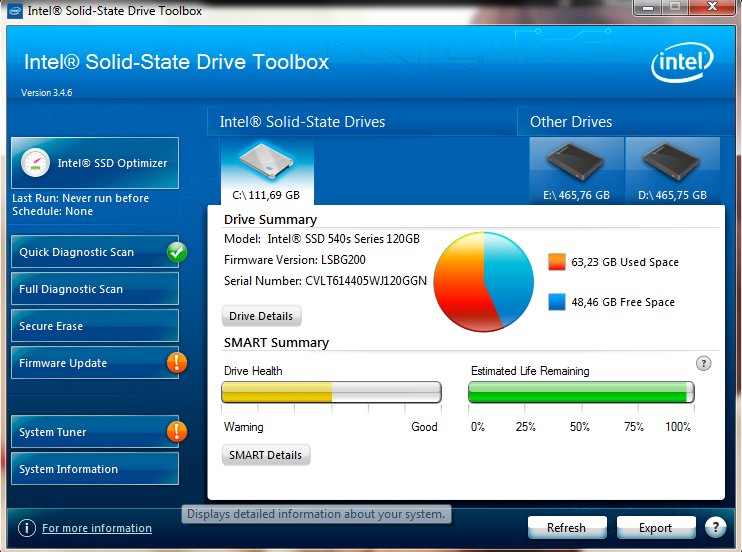Click the Intel Solid-State Drives section header
The image size is (742, 552).
pyautogui.click(x=302, y=122)
